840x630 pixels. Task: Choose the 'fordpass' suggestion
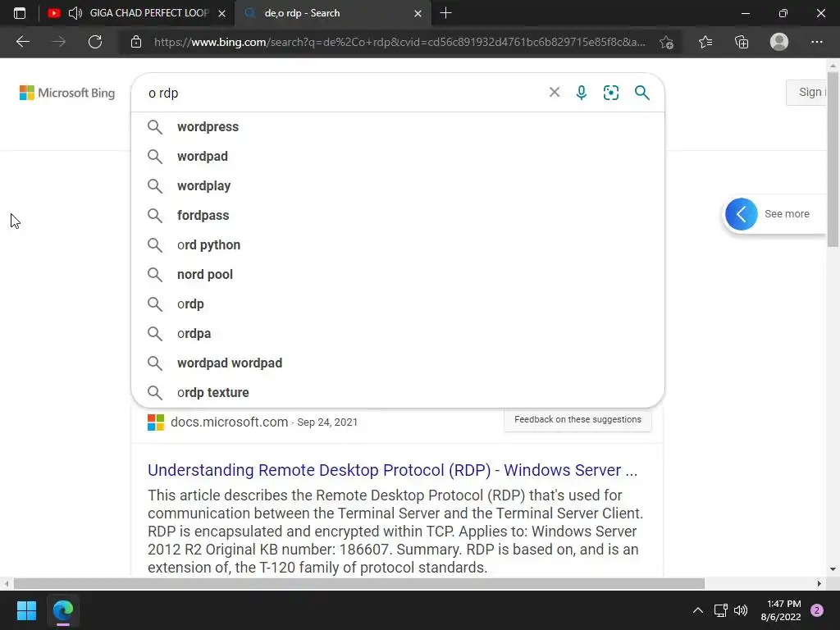click(398, 216)
